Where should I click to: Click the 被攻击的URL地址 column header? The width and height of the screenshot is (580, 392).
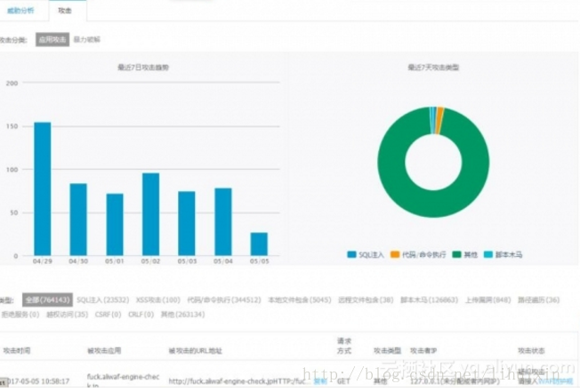point(196,350)
